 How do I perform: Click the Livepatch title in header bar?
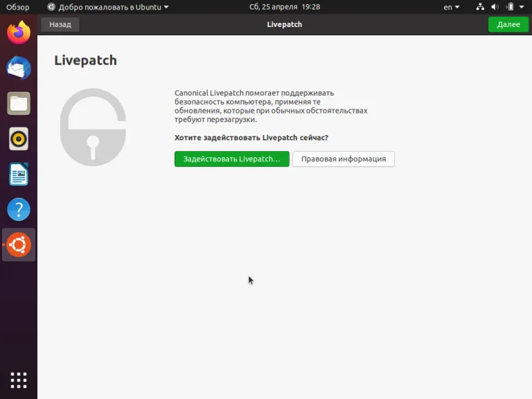(284, 24)
